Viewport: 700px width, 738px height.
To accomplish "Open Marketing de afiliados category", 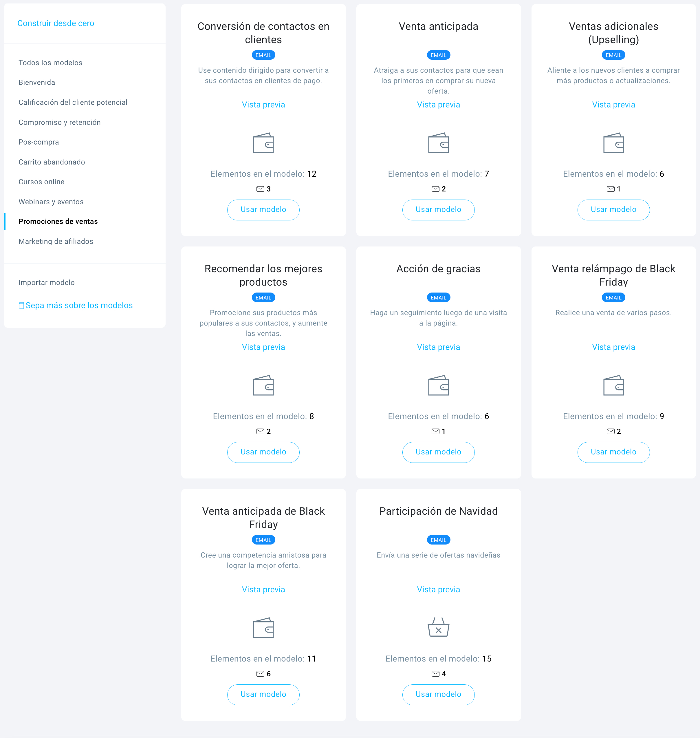I will click(x=56, y=242).
